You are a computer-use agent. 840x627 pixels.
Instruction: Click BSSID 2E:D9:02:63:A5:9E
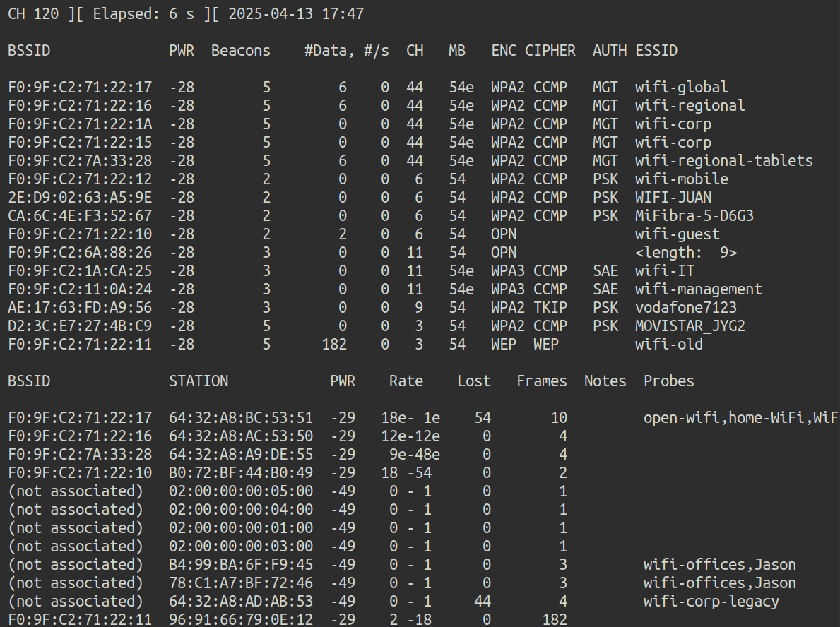tap(80, 198)
